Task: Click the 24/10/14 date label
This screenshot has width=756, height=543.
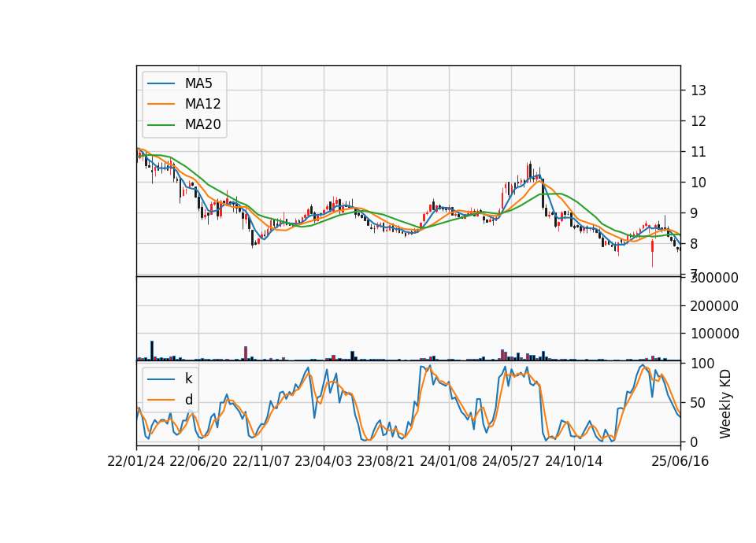Action: tap(574, 461)
